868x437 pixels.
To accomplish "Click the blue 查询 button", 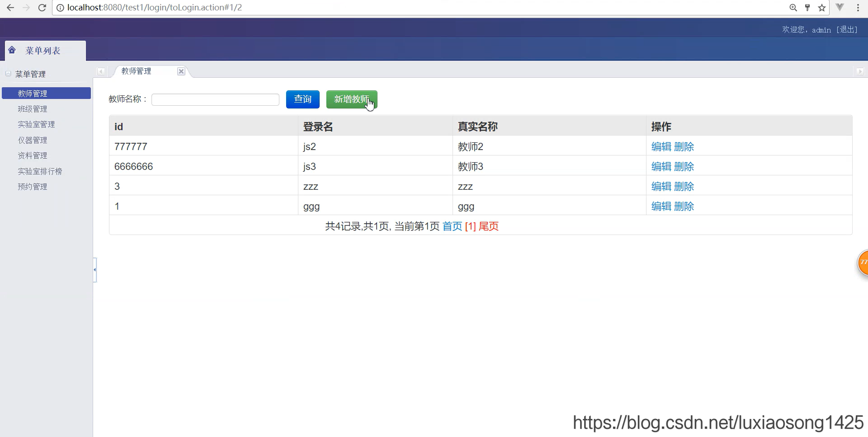I will tap(303, 99).
